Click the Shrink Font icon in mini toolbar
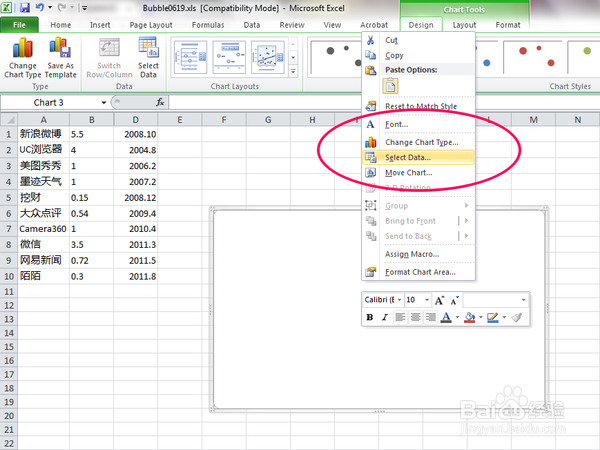Viewport: 600px width, 450px height. click(454, 300)
